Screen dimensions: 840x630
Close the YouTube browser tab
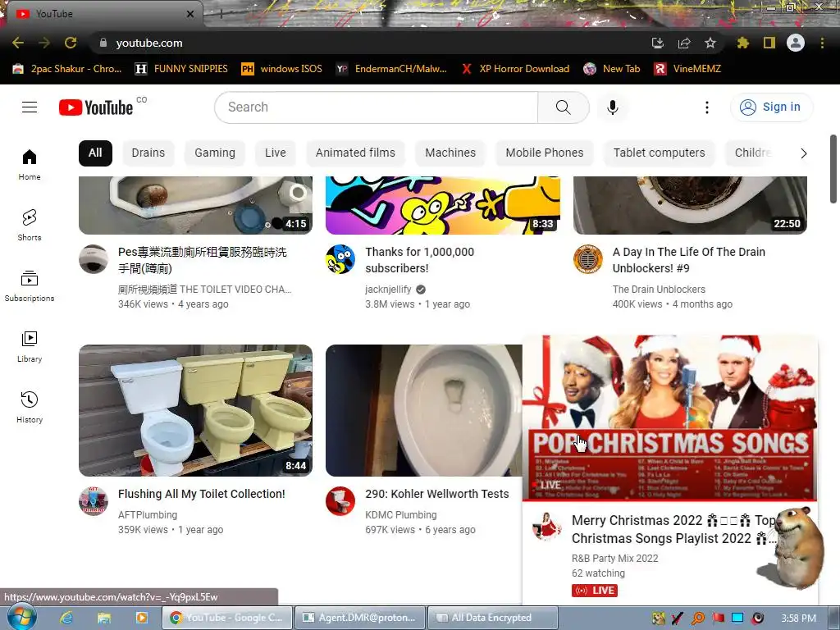[x=190, y=14]
